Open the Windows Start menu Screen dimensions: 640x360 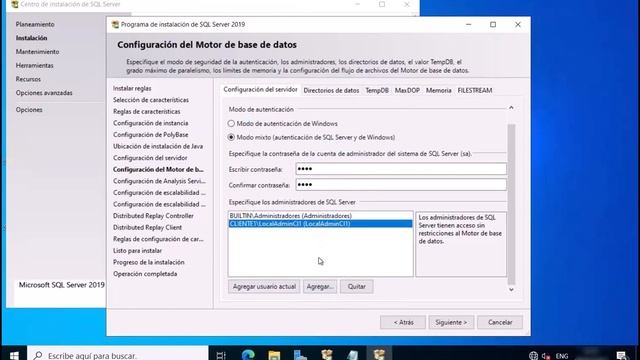13,355
